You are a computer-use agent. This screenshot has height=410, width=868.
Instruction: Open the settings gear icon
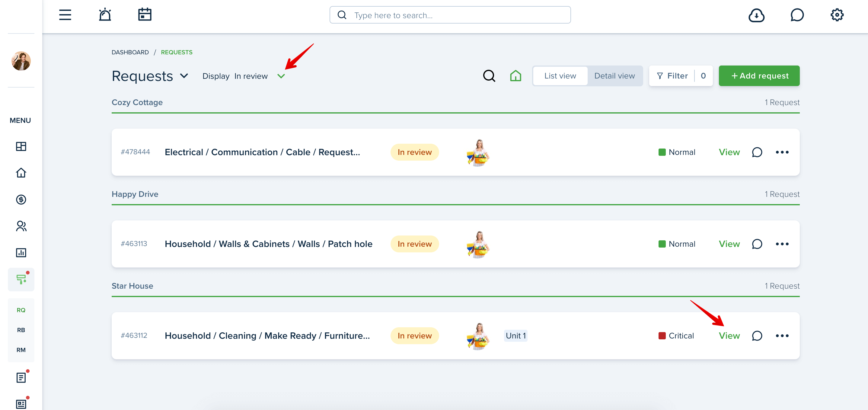point(837,15)
